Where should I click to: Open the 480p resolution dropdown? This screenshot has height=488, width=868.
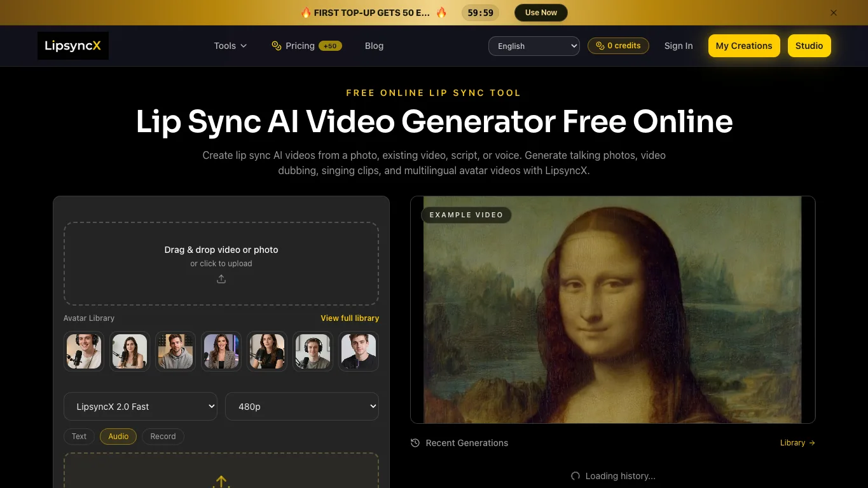click(302, 407)
